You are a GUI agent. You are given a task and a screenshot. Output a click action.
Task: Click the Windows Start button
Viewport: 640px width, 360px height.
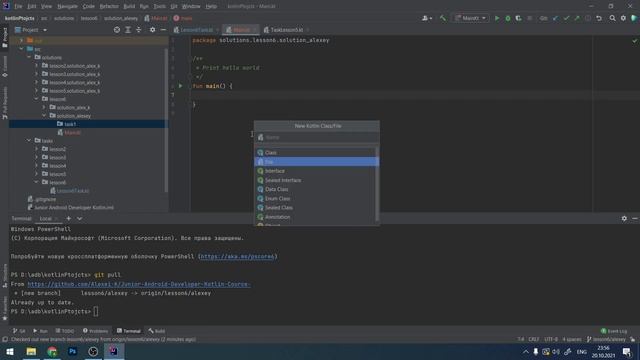pos(10,351)
